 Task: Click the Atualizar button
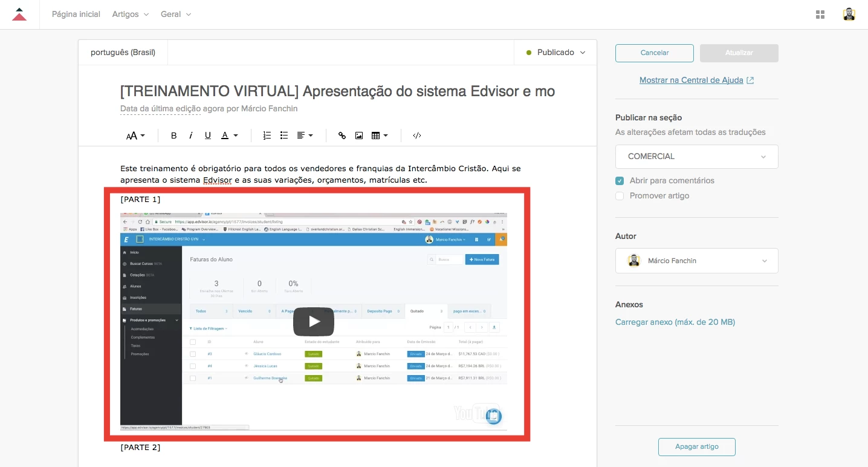tap(739, 53)
